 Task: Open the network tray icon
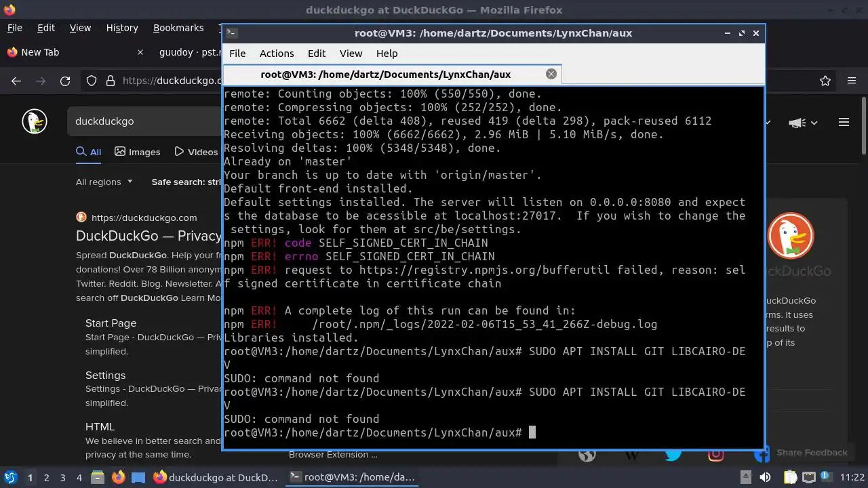pos(808,477)
